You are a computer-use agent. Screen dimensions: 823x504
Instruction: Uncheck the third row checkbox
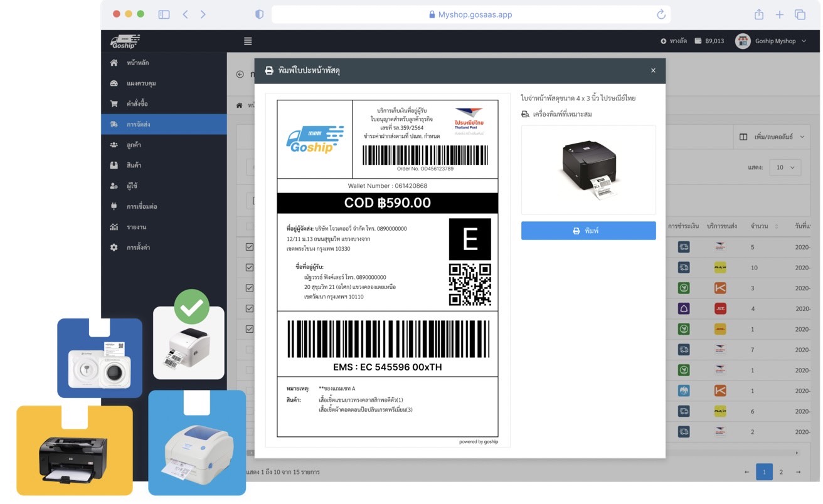(x=250, y=288)
